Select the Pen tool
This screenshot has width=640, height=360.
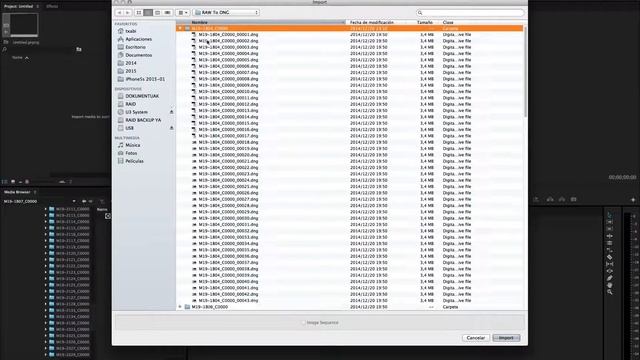609,278
